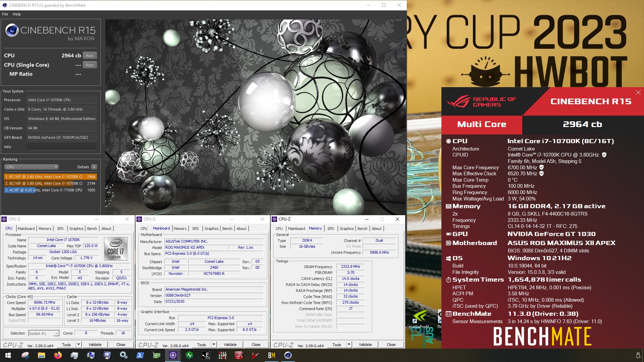Open the settings gears taskbar icon
The width and height of the screenshot is (644, 362).
(123, 355)
